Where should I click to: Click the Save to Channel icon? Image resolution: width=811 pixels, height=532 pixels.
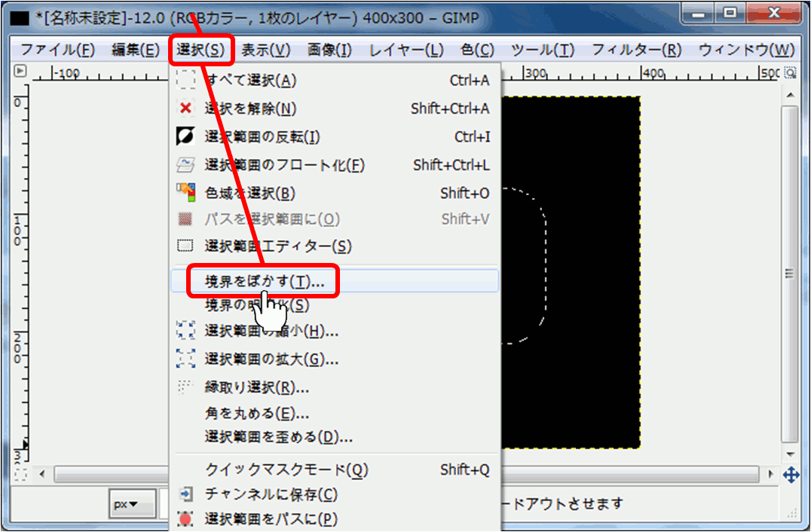click(x=185, y=495)
